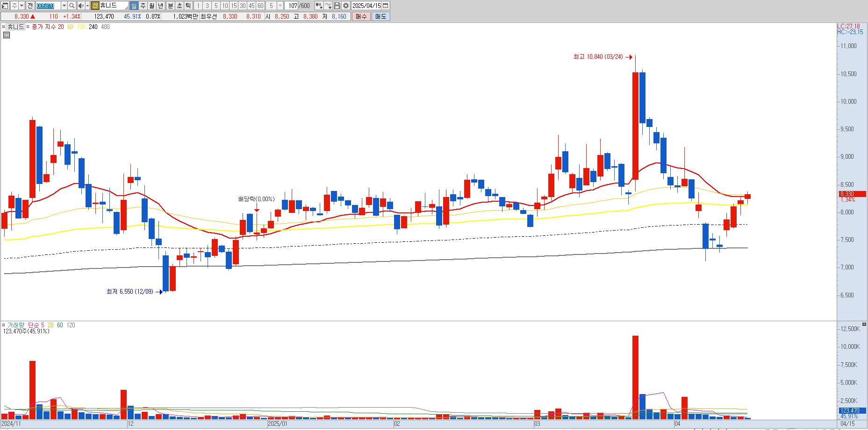Screen dimensions: 868x430
Task: Click the 신 badge icon beside stock name
Action: point(95,6)
